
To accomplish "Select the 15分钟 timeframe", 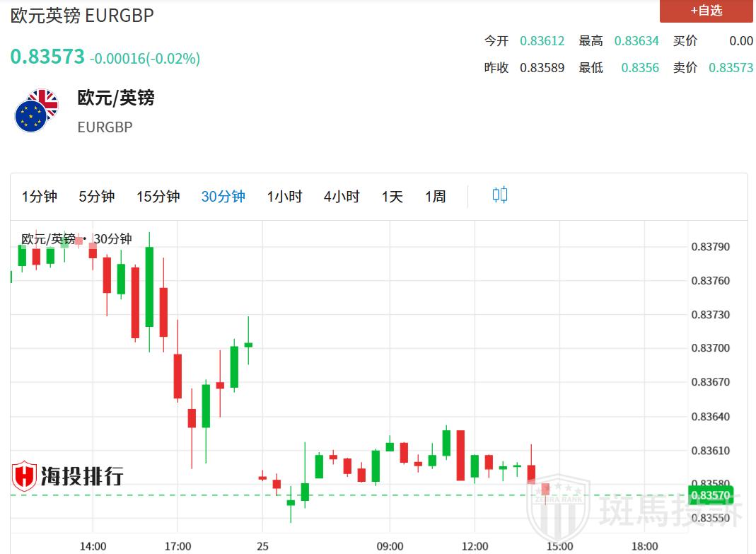I will 158,197.
